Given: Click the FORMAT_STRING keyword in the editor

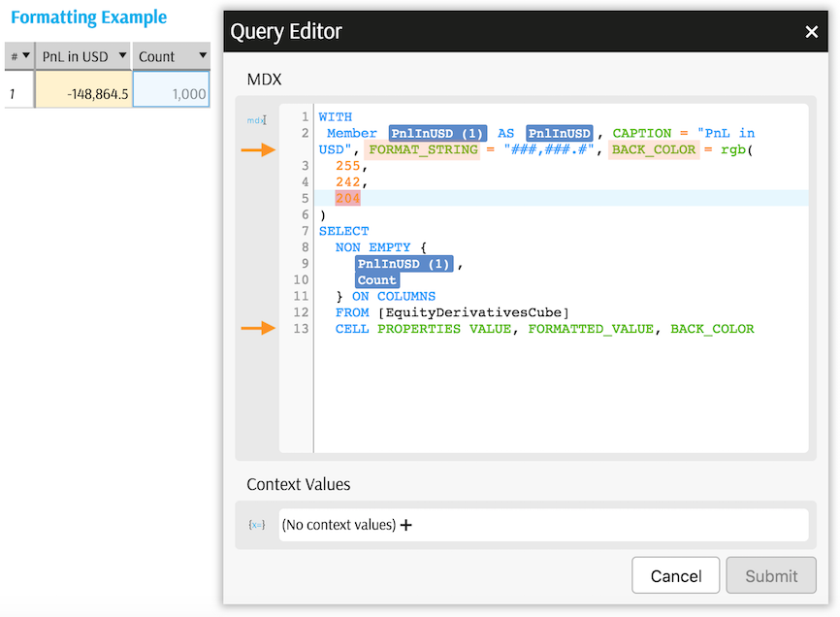Looking at the screenshot, I should click(x=423, y=149).
